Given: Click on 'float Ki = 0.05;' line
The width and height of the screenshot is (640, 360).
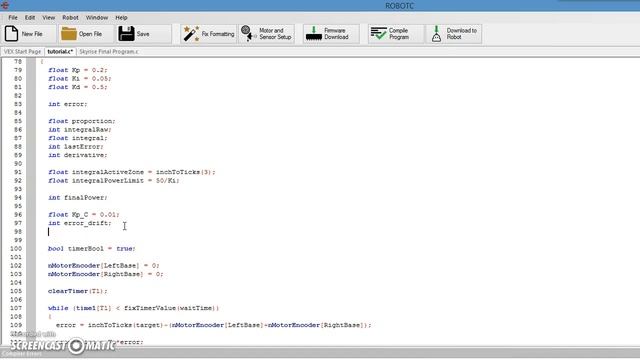Looking at the screenshot, I should click(x=80, y=78).
